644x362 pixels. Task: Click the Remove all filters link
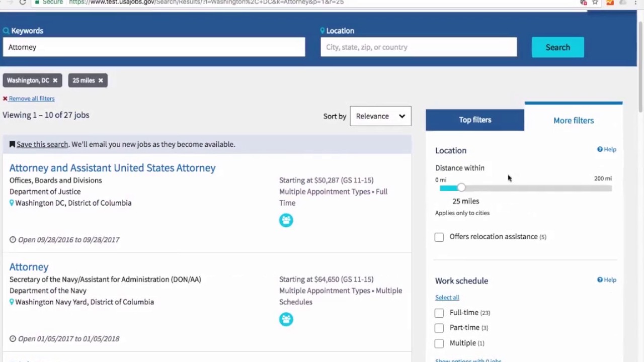pyautogui.click(x=32, y=99)
